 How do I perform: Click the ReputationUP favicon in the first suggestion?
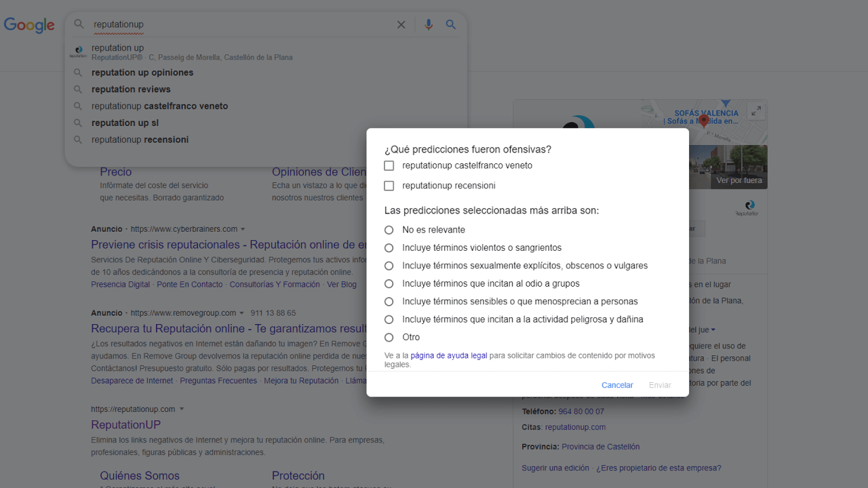(78, 52)
